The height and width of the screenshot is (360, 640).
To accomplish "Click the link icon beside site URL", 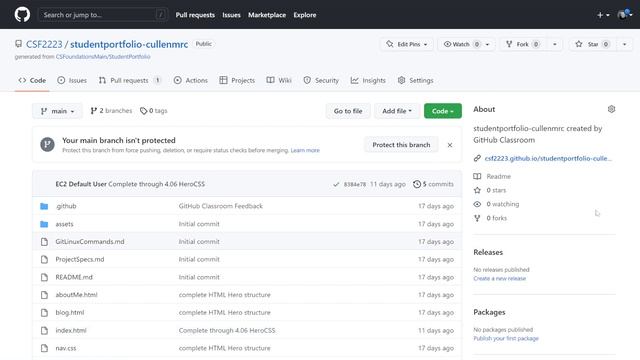I will coord(477,158).
